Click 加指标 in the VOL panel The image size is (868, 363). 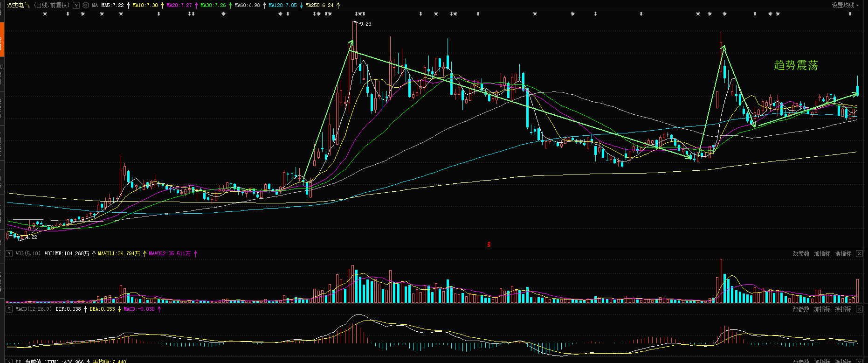822,254
